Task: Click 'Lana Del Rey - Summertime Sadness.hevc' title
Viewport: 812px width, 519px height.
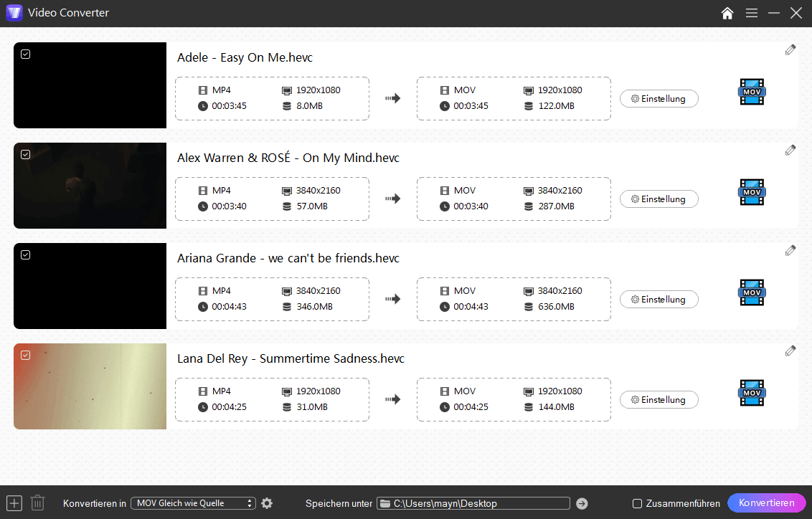Action: (291, 358)
